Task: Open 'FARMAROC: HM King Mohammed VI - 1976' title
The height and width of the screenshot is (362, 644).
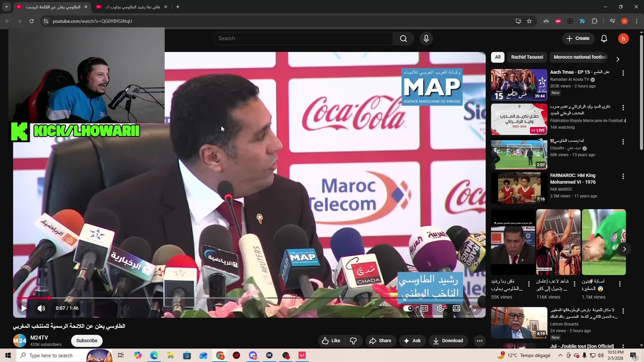Action: [573, 179]
